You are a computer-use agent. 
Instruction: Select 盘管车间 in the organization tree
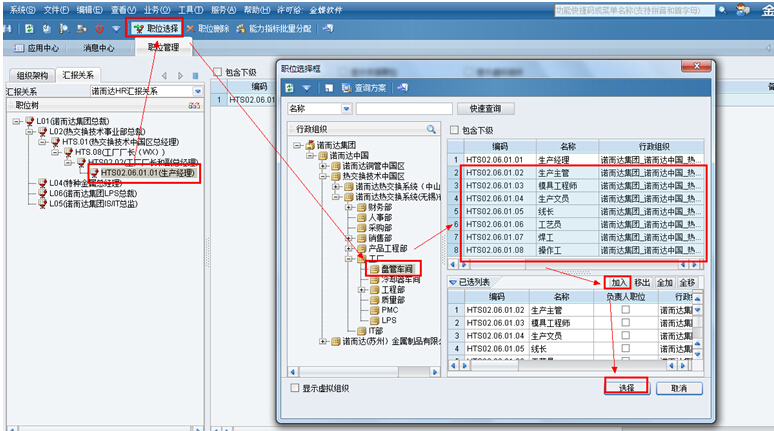click(391, 268)
